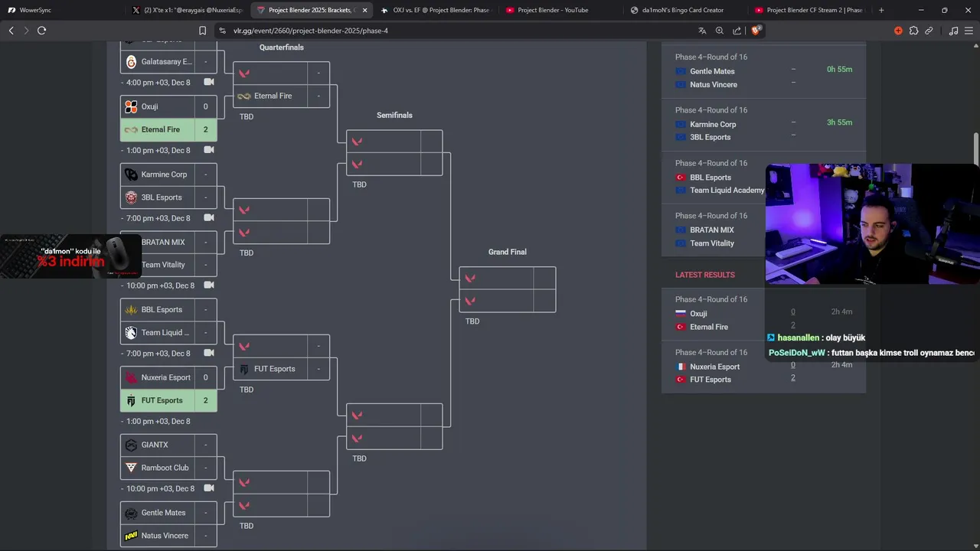Open the extensions puzzle-piece icon

(x=914, y=31)
